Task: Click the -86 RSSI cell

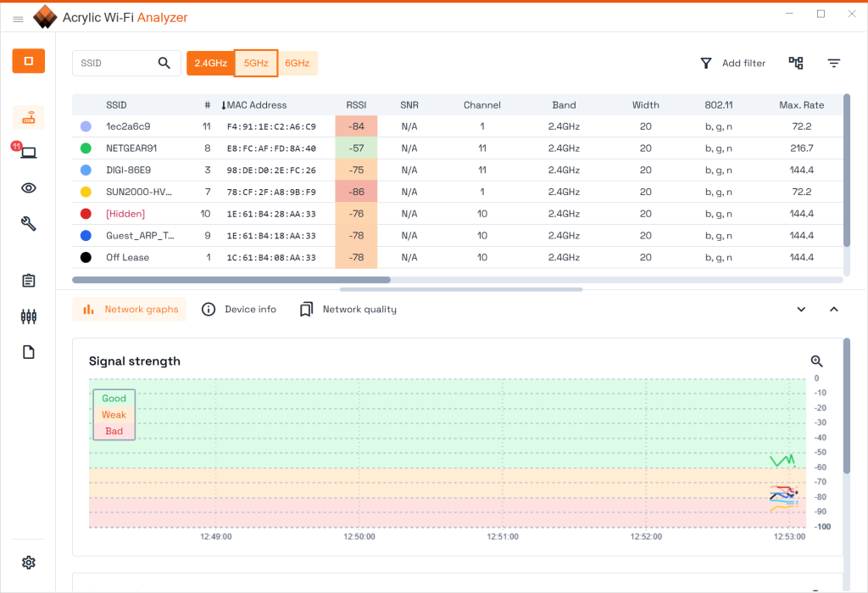Action: (x=357, y=192)
